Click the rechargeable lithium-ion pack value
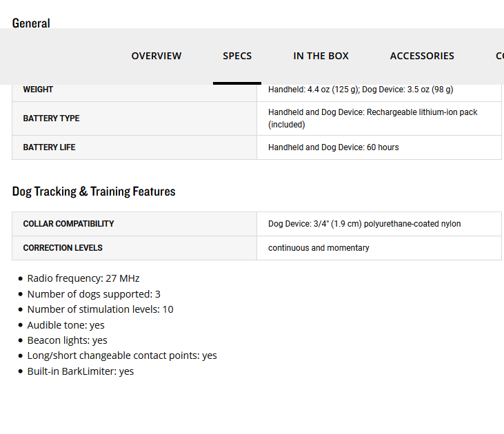The width and height of the screenshot is (504, 434). click(372, 118)
